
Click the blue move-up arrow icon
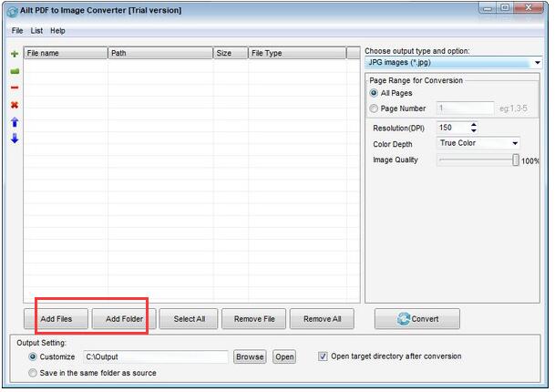(15, 122)
